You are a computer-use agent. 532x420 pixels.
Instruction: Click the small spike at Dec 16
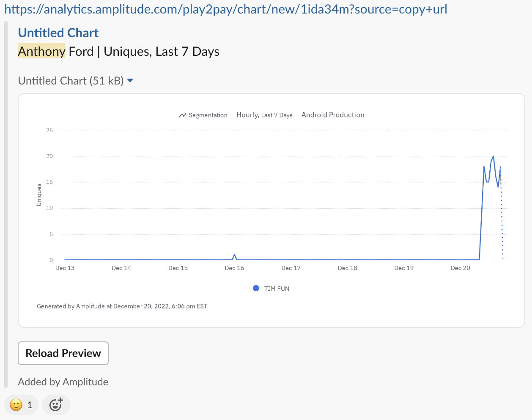[x=235, y=256]
